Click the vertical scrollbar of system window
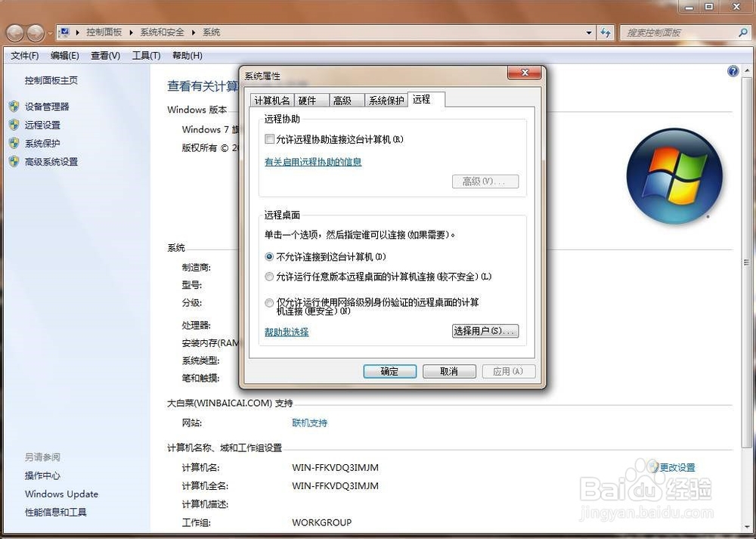The image size is (756, 539). point(746,263)
